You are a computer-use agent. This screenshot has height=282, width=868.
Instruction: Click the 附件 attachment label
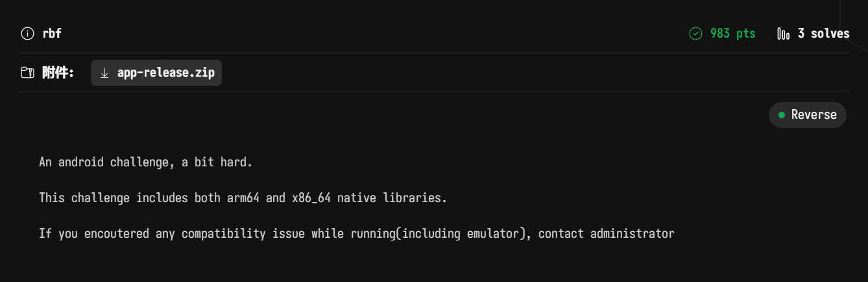coord(58,73)
